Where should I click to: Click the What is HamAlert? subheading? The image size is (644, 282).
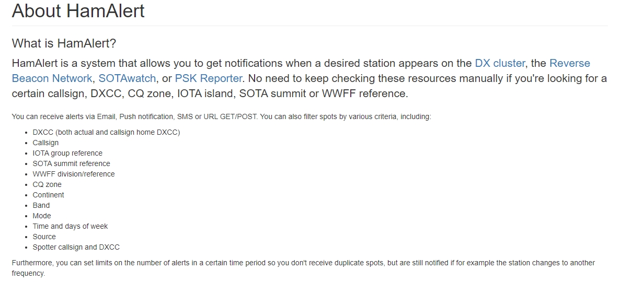pos(64,43)
